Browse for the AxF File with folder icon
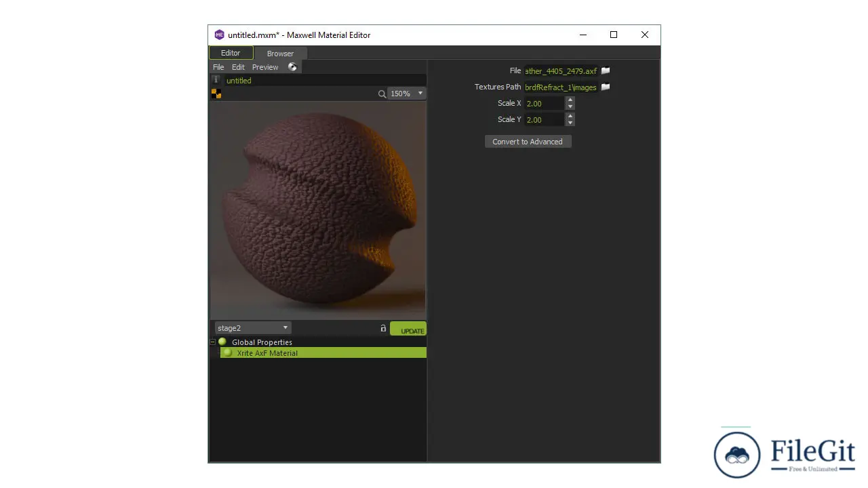 [x=606, y=70]
